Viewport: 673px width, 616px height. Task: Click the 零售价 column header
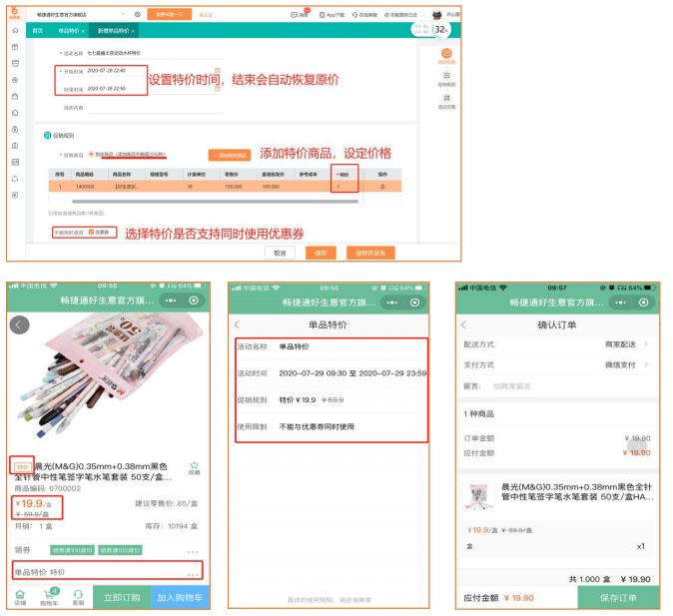(x=232, y=175)
